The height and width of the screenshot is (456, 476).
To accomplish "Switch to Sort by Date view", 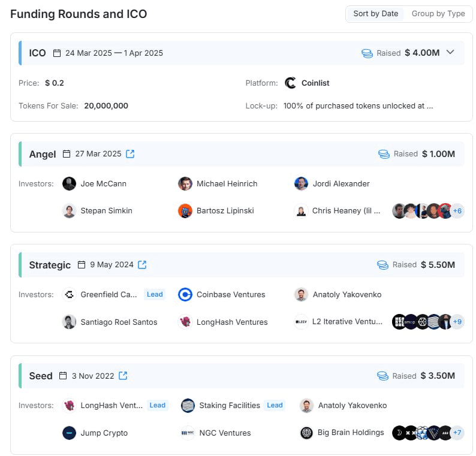I will coord(375,14).
